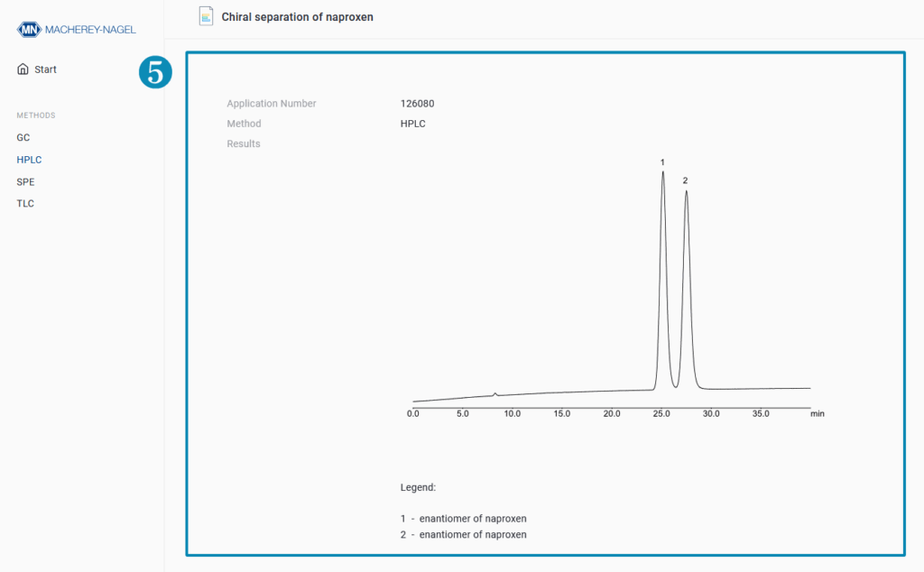Click the METHODS section header
The image size is (924, 572).
(x=36, y=115)
